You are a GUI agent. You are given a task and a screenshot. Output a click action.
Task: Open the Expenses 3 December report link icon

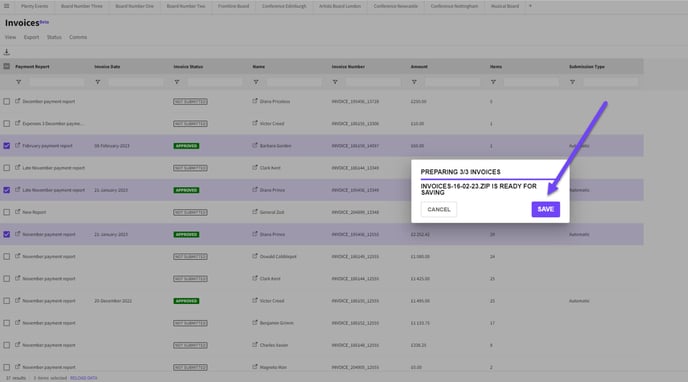[x=18, y=123]
